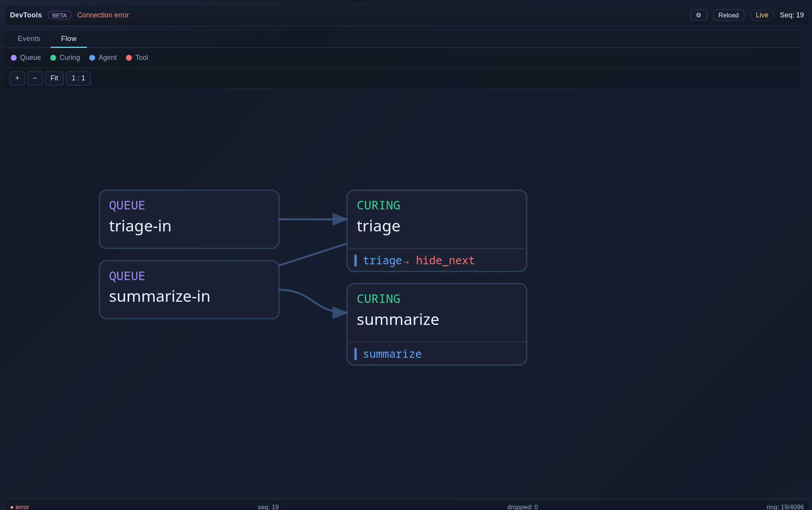Switch to the Events tab
812x510 pixels.
(x=29, y=39)
